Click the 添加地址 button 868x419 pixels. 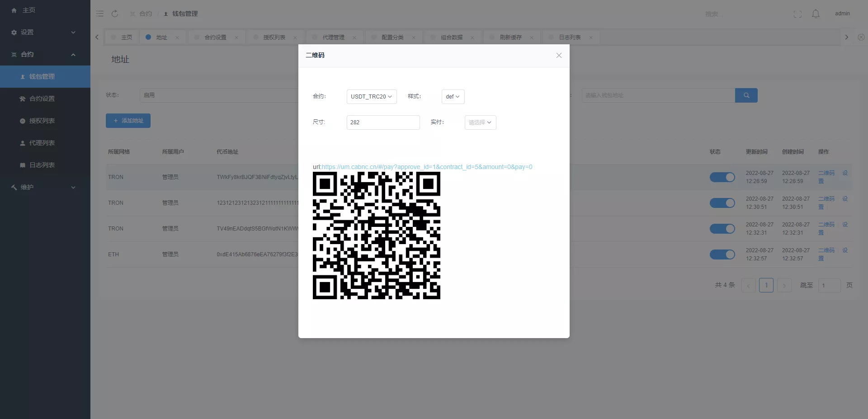pyautogui.click(x=128, y=121)
